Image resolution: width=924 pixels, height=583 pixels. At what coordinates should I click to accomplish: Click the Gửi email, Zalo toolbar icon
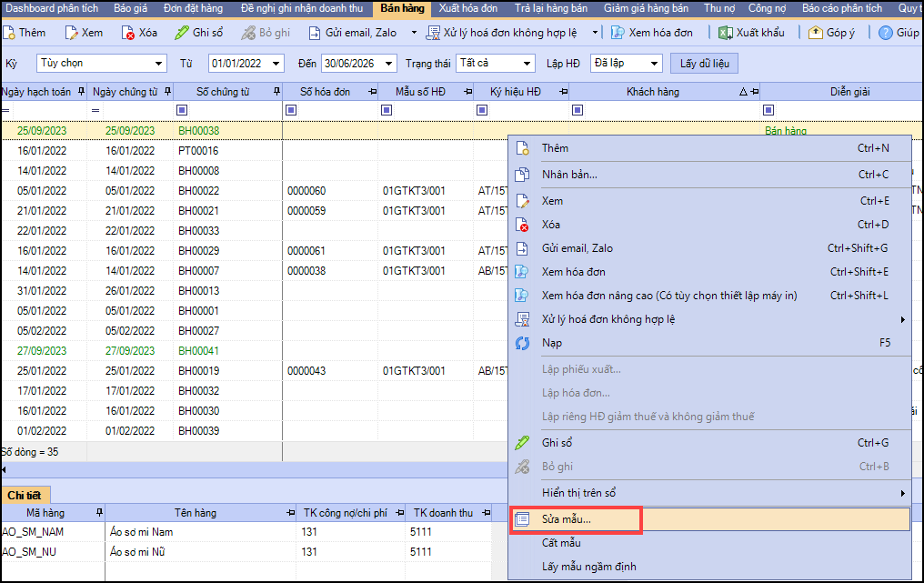click(x=315, y=33)
